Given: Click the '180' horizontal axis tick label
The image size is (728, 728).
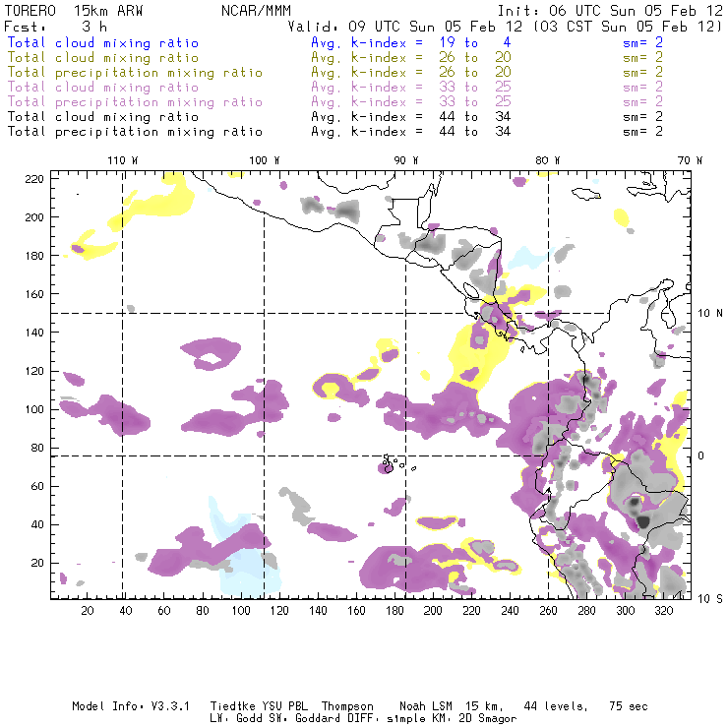Looking at the screenshot, I should [394, 611].
